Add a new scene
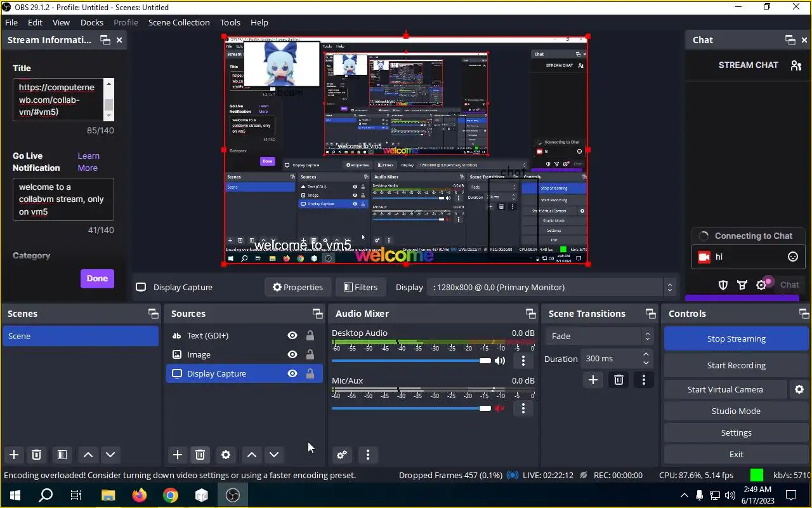The height and width of the screenshot is (508, 812). point(14,455)
